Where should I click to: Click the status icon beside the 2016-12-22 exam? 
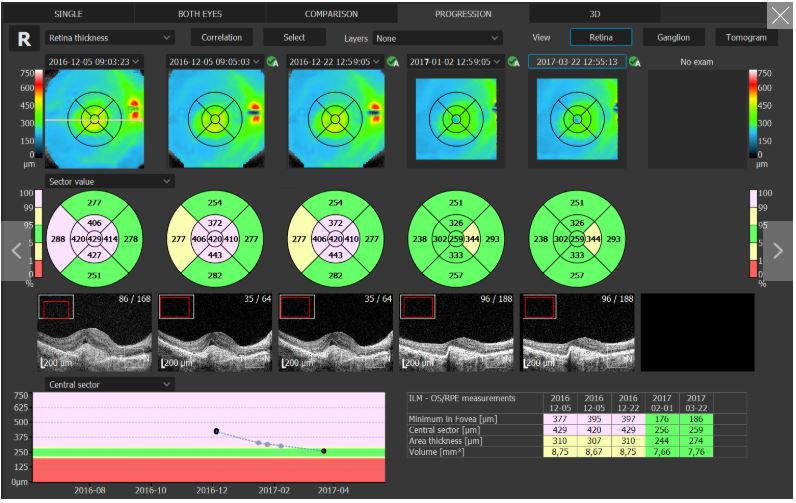(x=393, y=62)
